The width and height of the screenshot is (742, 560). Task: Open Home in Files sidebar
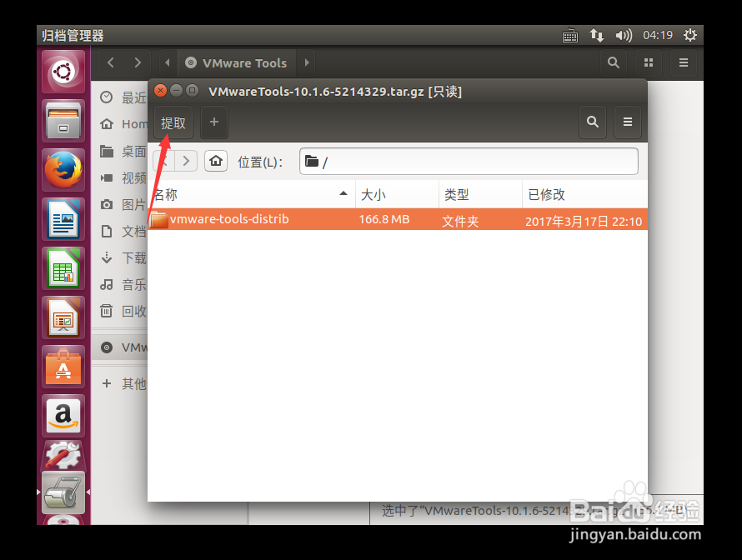click(x=120, y=124)
